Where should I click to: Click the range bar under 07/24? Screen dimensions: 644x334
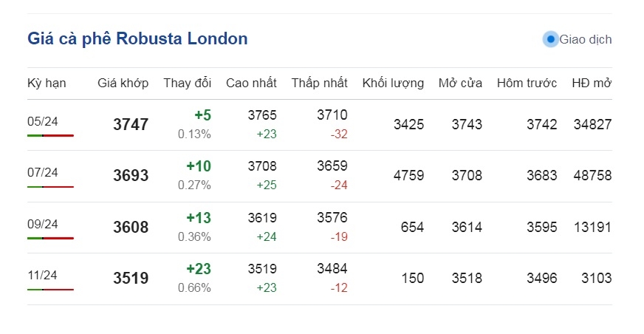pyautogui.click(x=50, y=186)
